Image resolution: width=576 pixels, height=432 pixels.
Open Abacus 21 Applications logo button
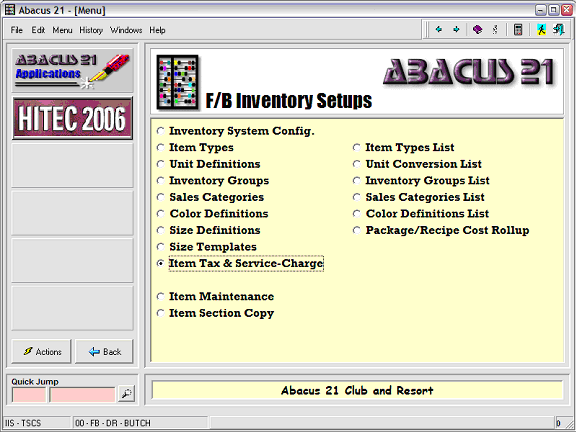[72, 71]
